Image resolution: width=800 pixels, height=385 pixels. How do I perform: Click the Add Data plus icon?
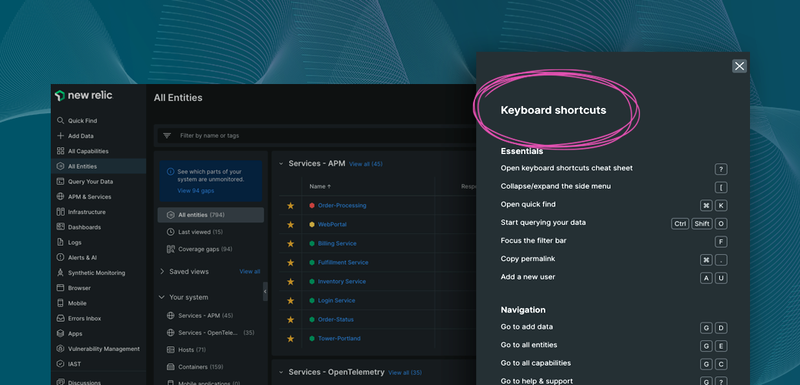click(x=60, y=136)
